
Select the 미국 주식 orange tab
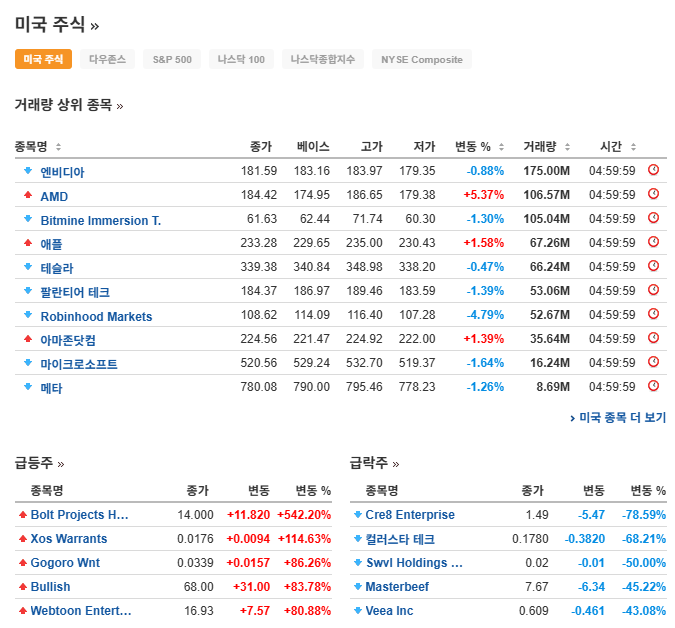(x=43, y=59)
